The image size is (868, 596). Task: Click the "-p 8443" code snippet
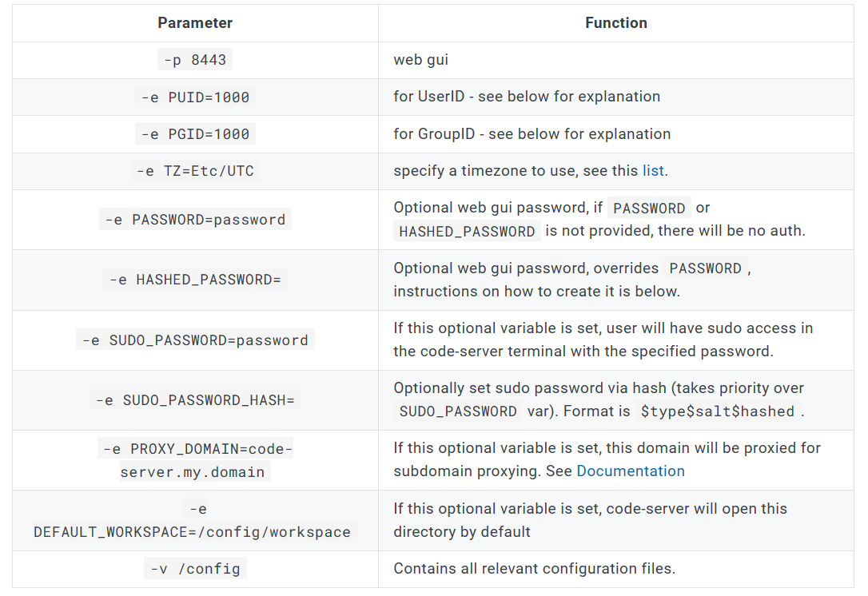195,61
